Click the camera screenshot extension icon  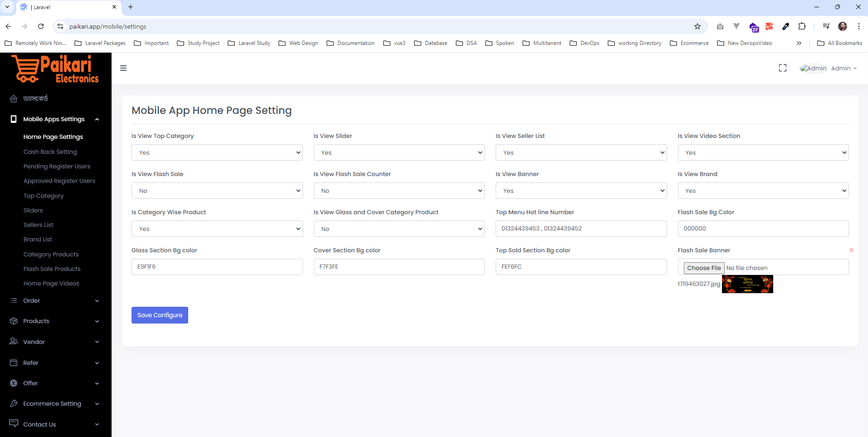pyautogui.click(x=720, y=26)
